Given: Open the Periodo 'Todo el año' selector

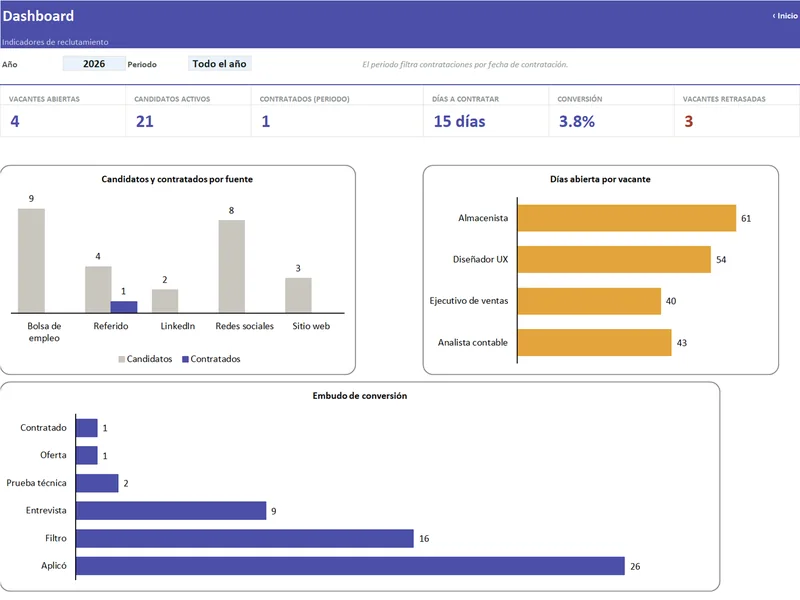Looking at the screenshot, I should [x=219, y=64].
